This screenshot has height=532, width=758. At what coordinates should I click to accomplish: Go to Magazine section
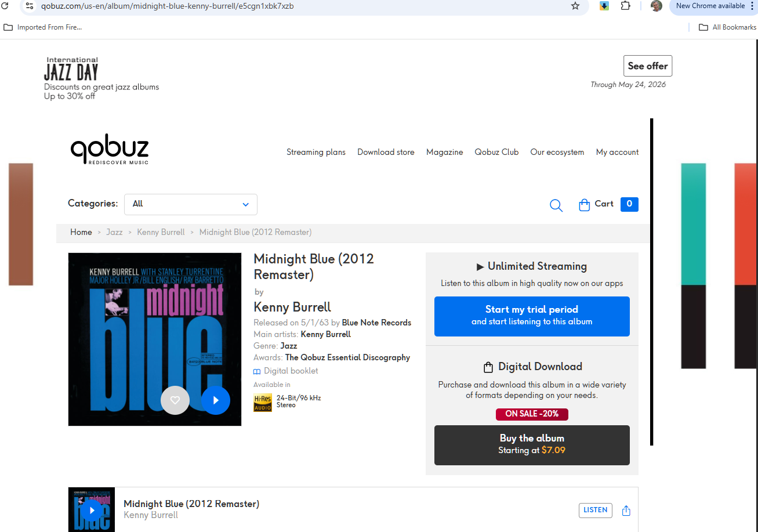tap(445, 153)
